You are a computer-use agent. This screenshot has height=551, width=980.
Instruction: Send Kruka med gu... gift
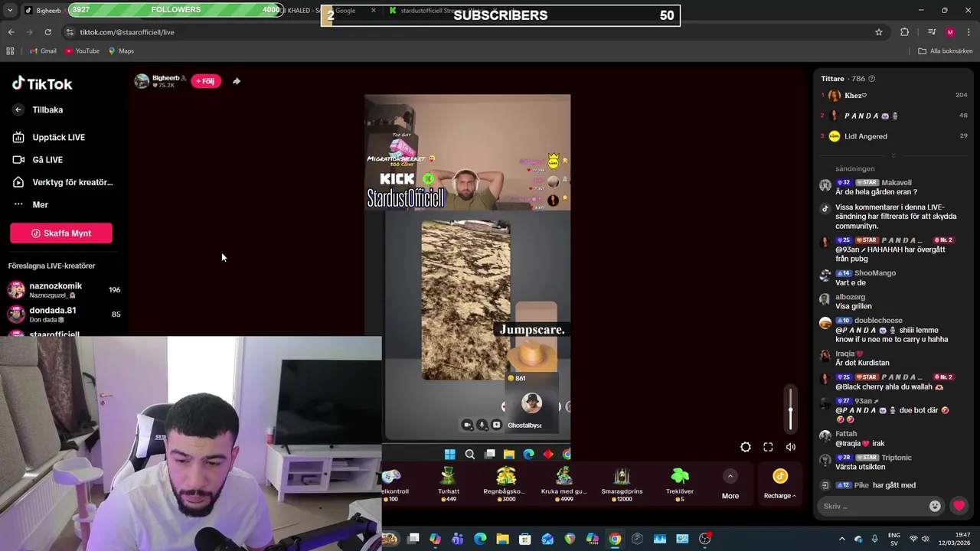563,484
